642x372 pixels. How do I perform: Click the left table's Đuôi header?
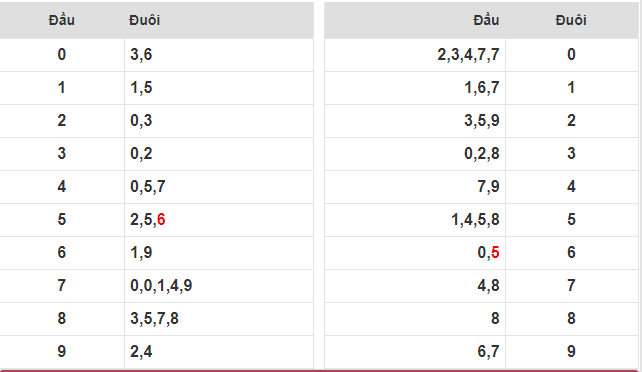pyautogui.click(x=145, y=20)
